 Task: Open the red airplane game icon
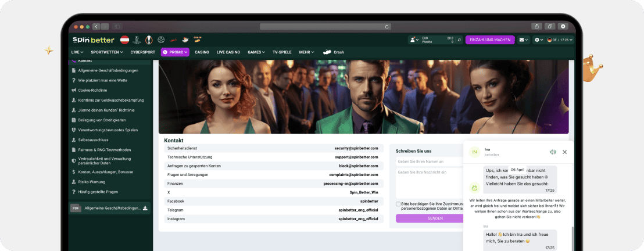tap(173, 40)
